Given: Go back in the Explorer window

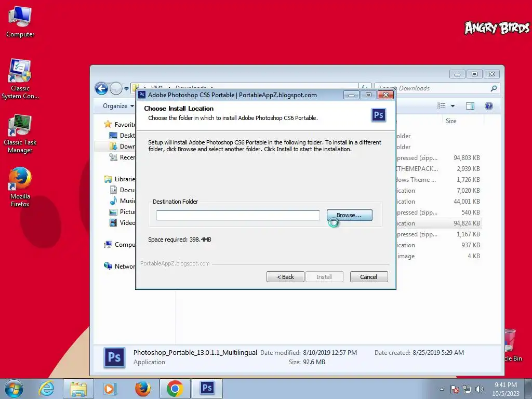Looking at the screenshot, I should [x=101, y=88].
